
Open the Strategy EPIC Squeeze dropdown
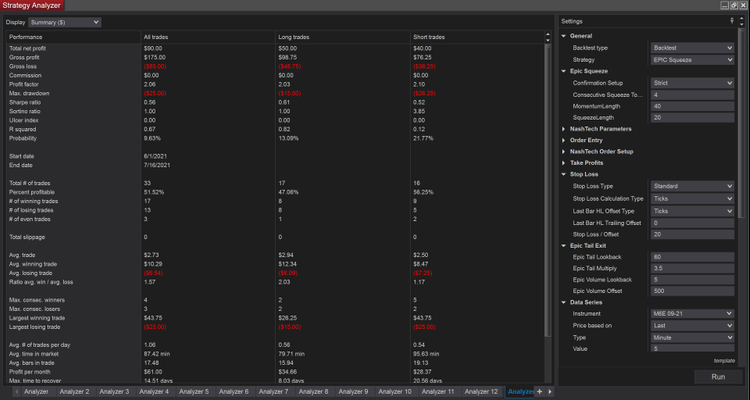[694, 59]
